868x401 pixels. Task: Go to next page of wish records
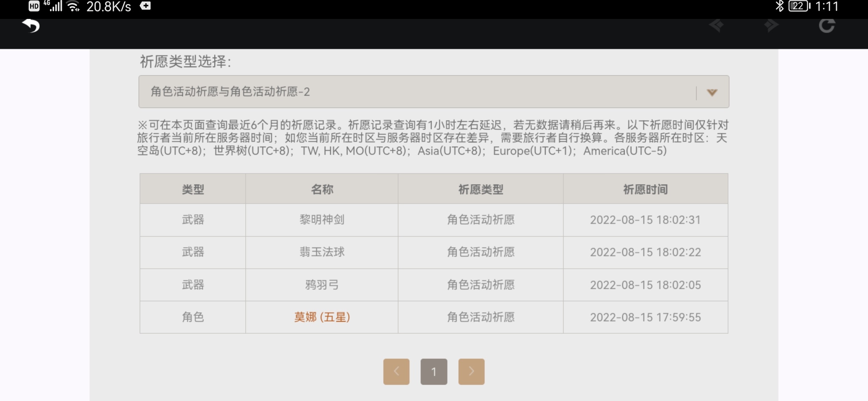[471, 371]
